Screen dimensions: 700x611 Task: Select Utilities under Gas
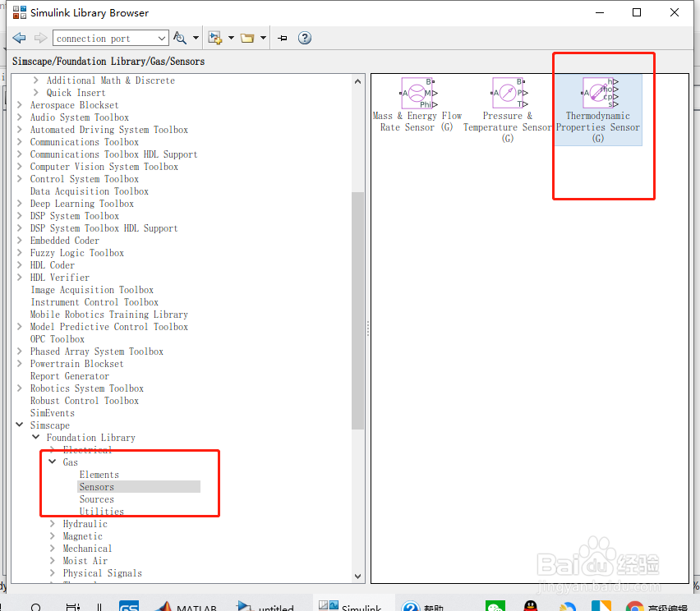(x=102, y=512)
